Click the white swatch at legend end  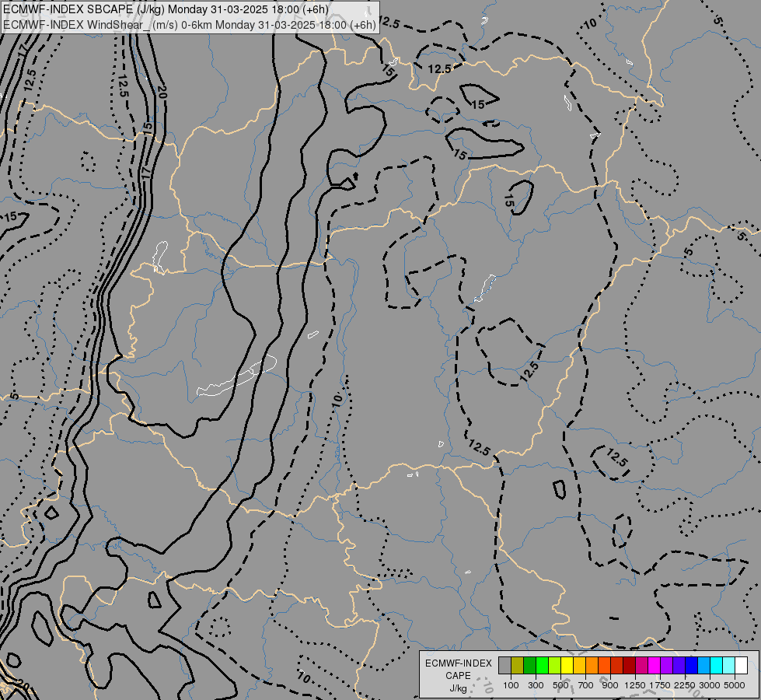click(x=741, y=665)
